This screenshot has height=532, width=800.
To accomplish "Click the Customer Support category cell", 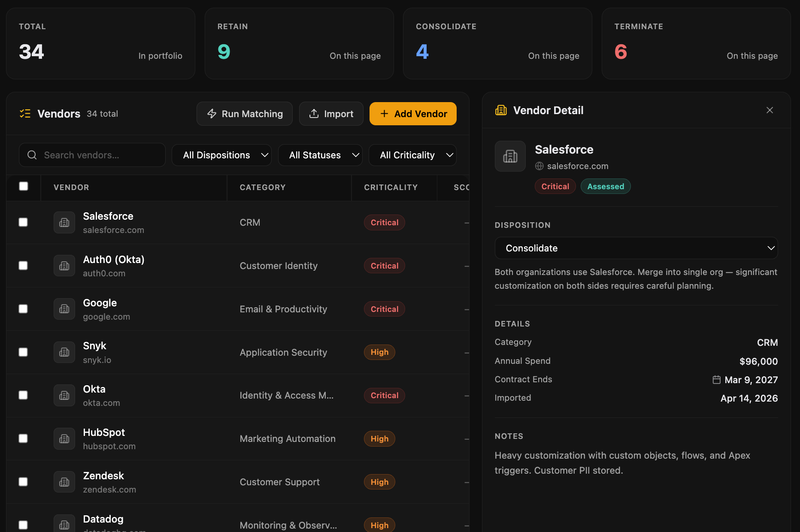I will (280, 482).
